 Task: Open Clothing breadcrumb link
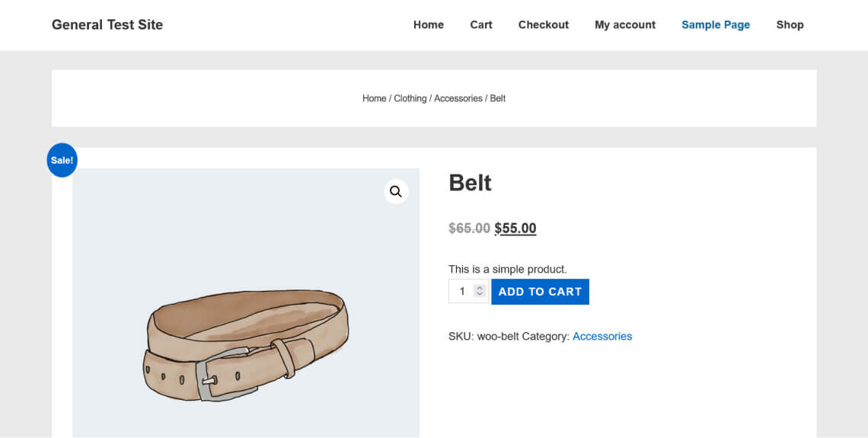point(410,98)
